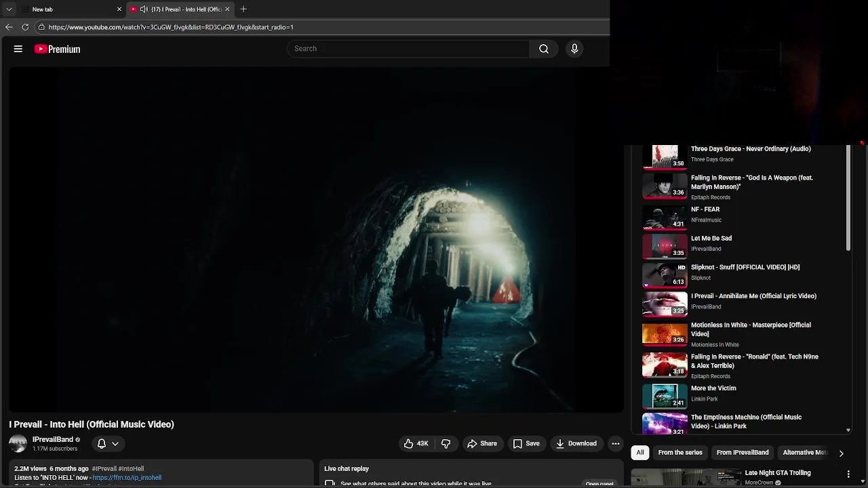The width and height of the screenshot is (868, 488).
Task: Play Let Me Be Sad thumbnail
Action: 665,246
